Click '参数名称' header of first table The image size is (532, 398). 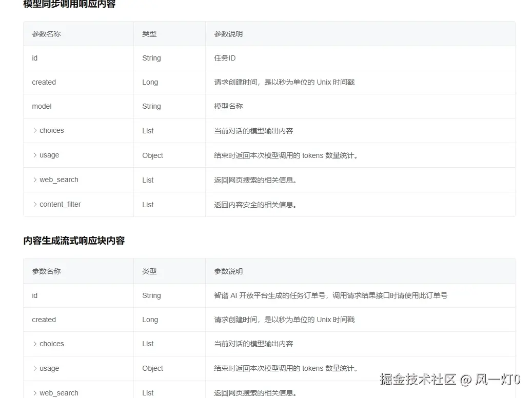click(x=46, y=34)
